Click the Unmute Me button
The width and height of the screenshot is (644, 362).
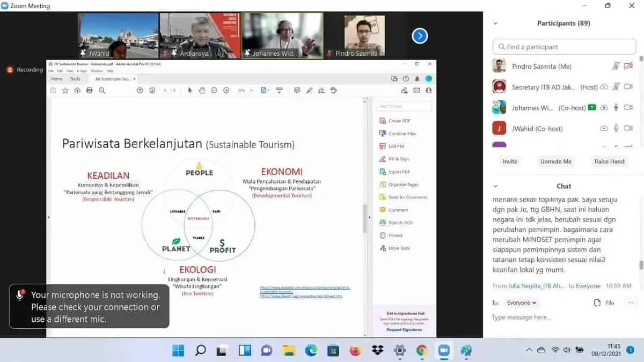tap(555, 161)
